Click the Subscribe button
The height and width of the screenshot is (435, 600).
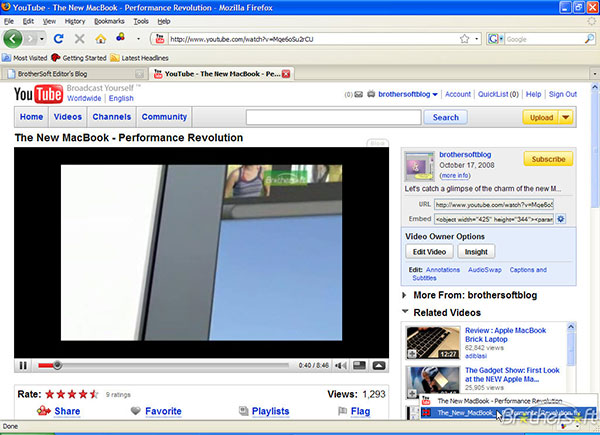coord(548,159)
